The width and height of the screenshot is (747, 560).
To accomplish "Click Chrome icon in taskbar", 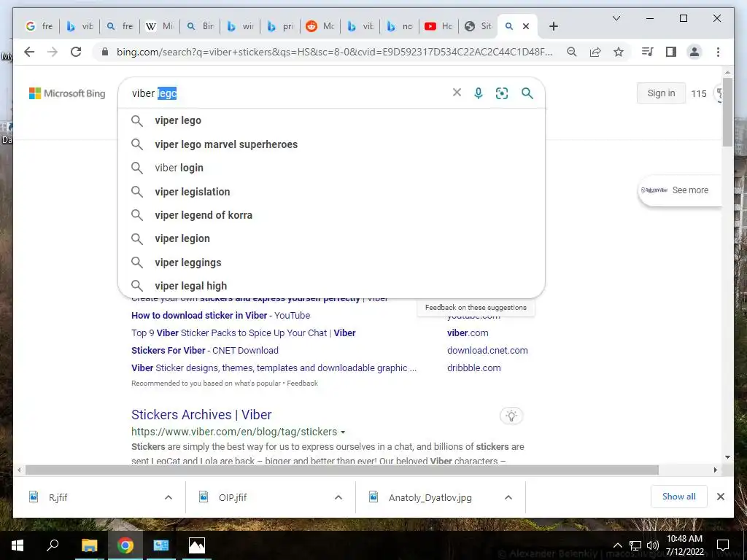I will click(x=125, y=545).
